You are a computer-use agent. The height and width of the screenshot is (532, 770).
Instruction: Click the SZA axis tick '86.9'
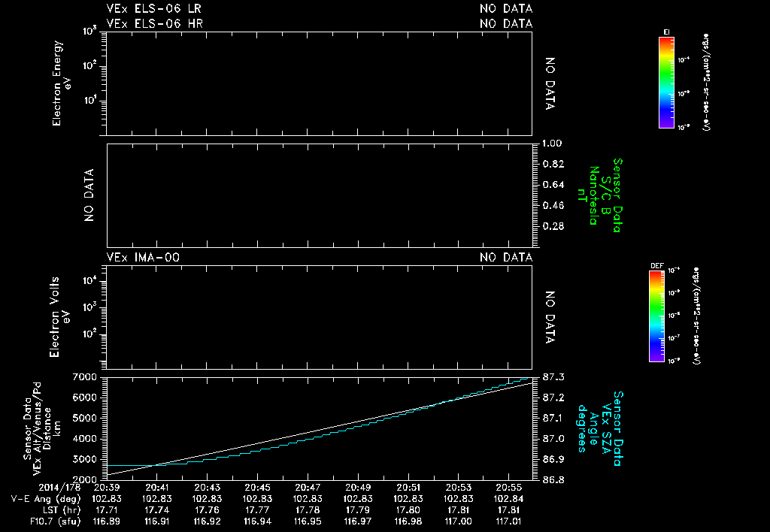[x=553, y=460]
